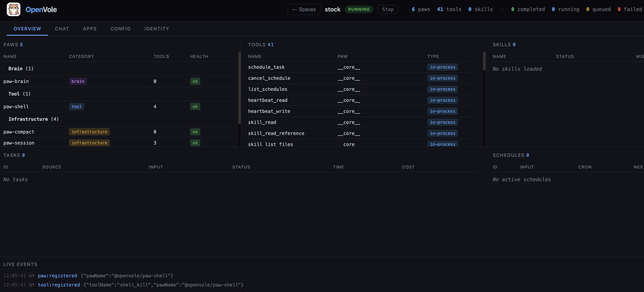Click the 'No skills loaded' message
644x292 pixels.
[517, 69]
